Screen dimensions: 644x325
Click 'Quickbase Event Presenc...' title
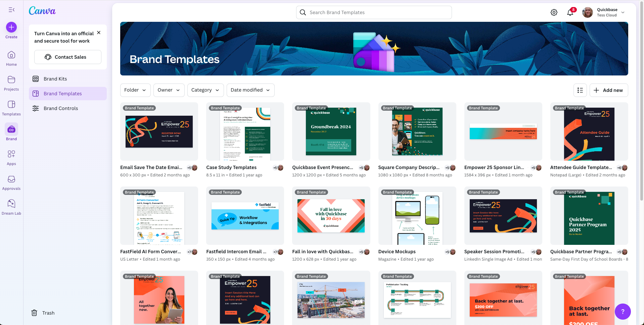pos(323,167)
